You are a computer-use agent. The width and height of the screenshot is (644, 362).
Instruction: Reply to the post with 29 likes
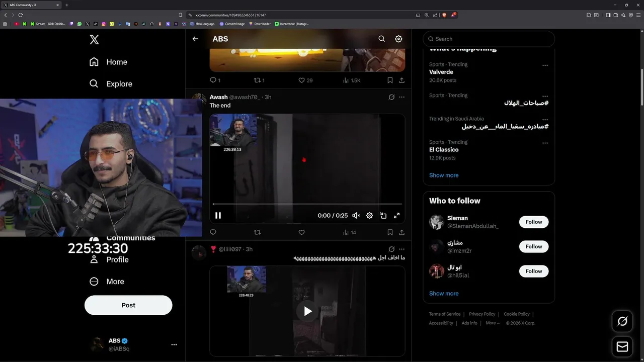pyautogui.click(x=215, y=80)
